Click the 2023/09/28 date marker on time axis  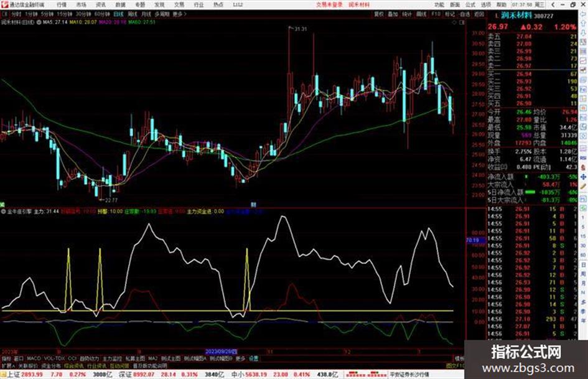coord(222,352)
